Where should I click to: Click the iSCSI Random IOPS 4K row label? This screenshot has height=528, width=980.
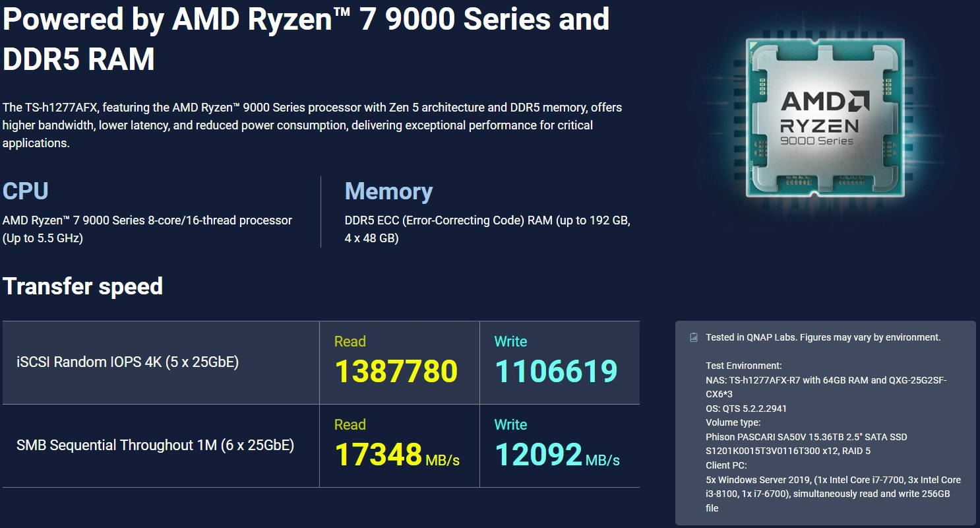pyautogui.click(x=127, y=362)
